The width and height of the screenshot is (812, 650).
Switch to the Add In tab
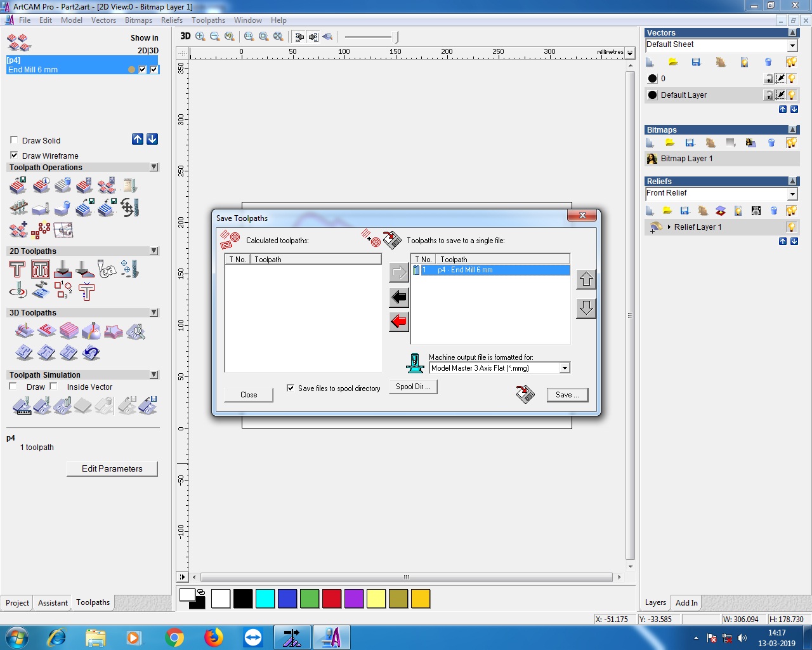pos(686,603)
